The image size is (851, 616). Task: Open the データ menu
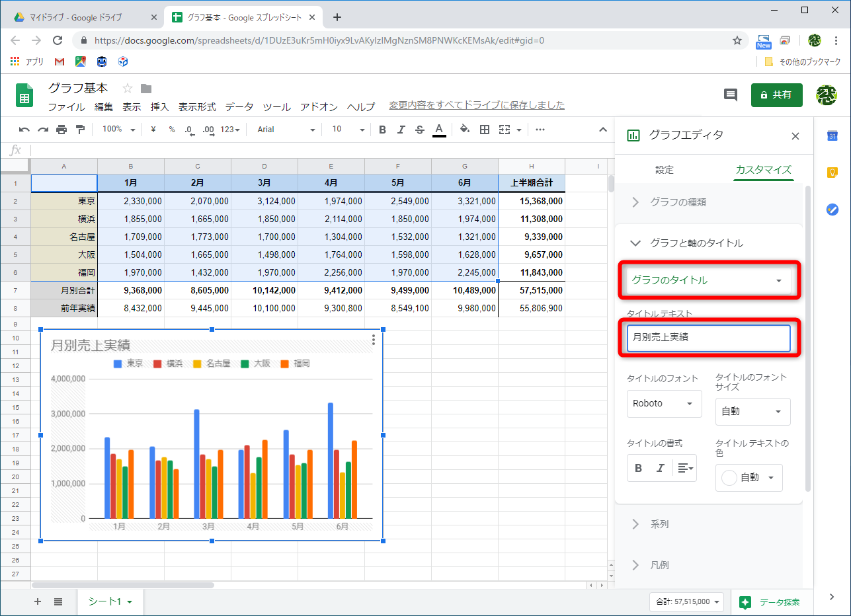tap(239, 106)
